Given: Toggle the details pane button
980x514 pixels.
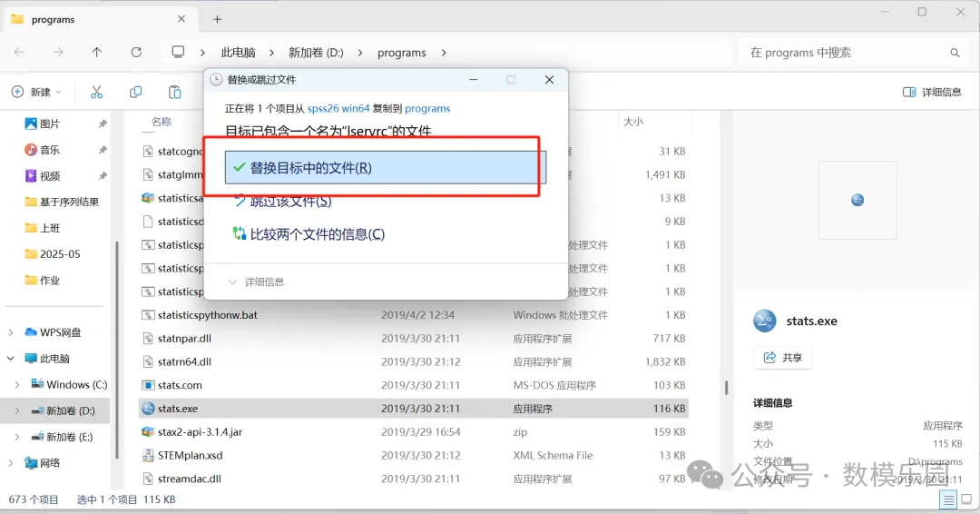Looking at the screenshot, I should coord(932,92).
